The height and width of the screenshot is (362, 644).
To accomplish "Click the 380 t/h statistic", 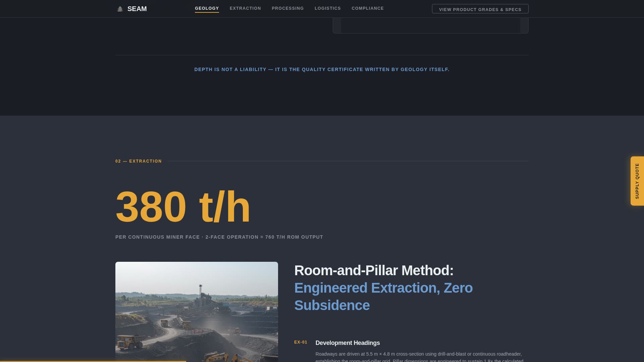I will click(183, 205).
